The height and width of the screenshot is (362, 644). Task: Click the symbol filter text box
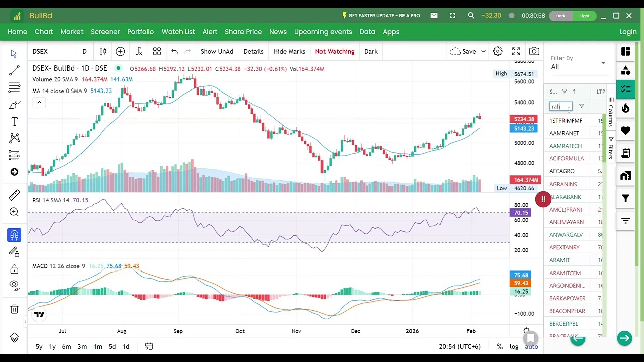561,106
